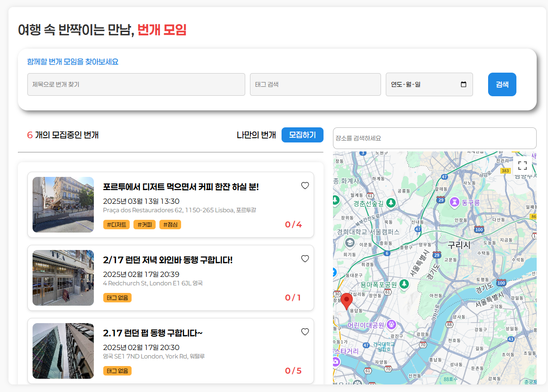Select the #디저트 tag chip
This screenshot has width=548, height=392.
pyautogui.click(x=116, y=225)
